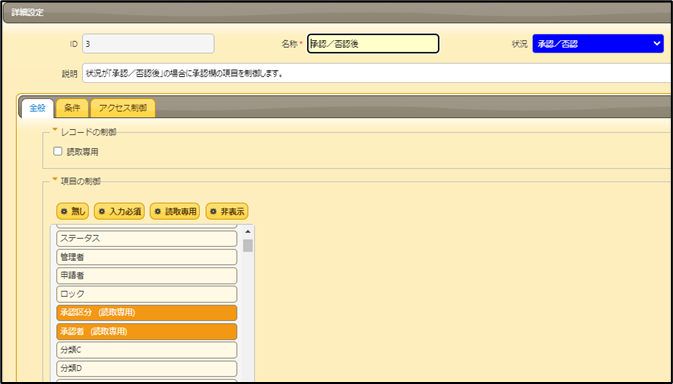Screen dimensions: 673x384
Task: Click the list scrollbar up arrow
Action: pos(248,232)
